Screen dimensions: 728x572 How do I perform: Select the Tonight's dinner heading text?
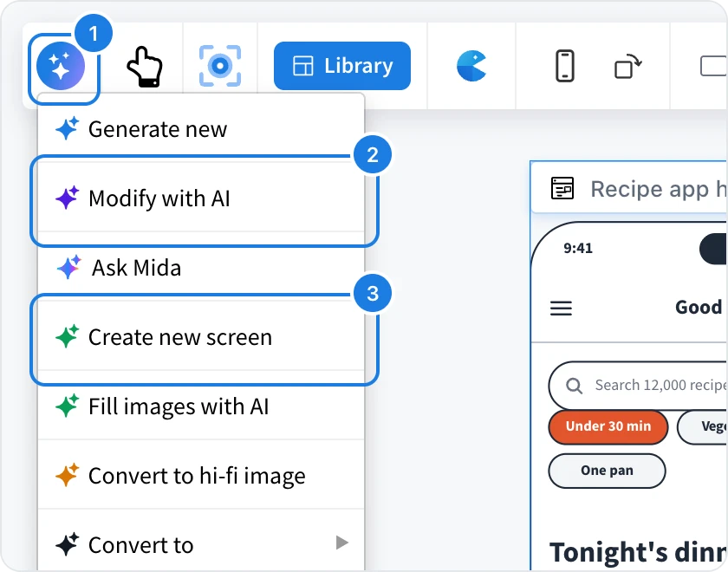(x=638, y=553)
